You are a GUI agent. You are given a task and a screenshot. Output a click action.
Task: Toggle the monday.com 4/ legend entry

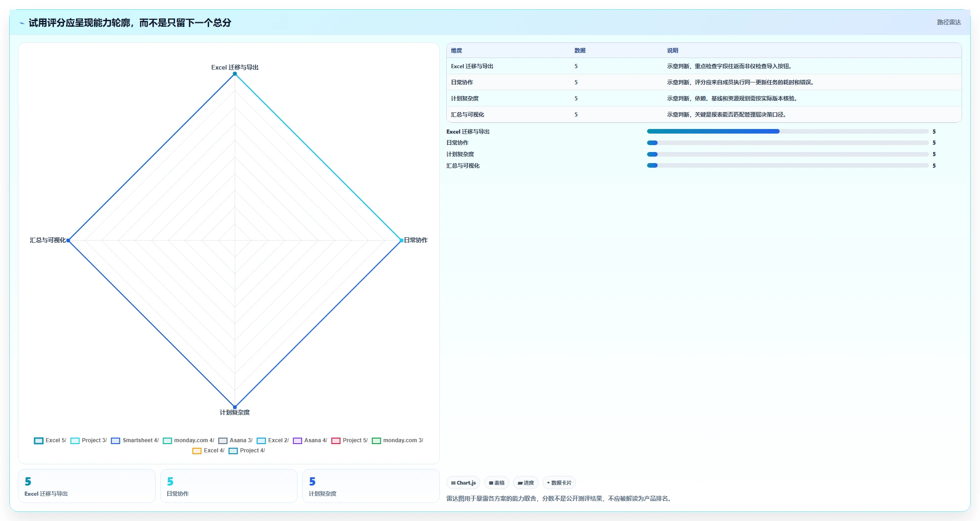(189, 440)
